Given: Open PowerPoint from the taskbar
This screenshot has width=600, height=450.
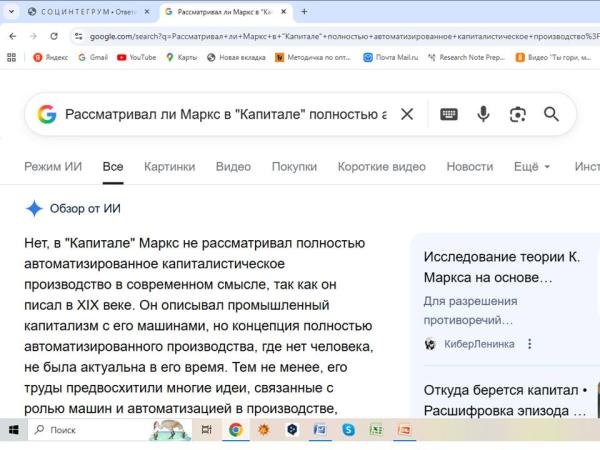Looking at the screenshot, I should (404, 430).
